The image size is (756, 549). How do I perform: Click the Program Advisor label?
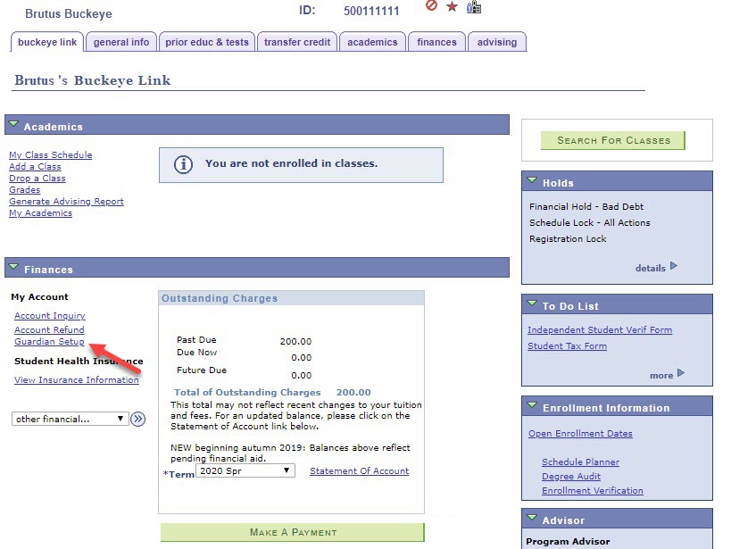click(x=568, y=541)
